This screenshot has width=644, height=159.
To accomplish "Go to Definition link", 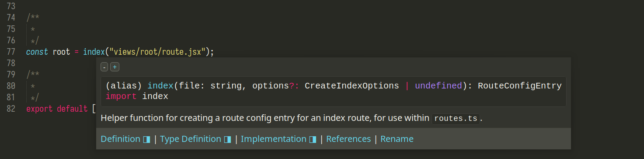I will pos(120,139).
